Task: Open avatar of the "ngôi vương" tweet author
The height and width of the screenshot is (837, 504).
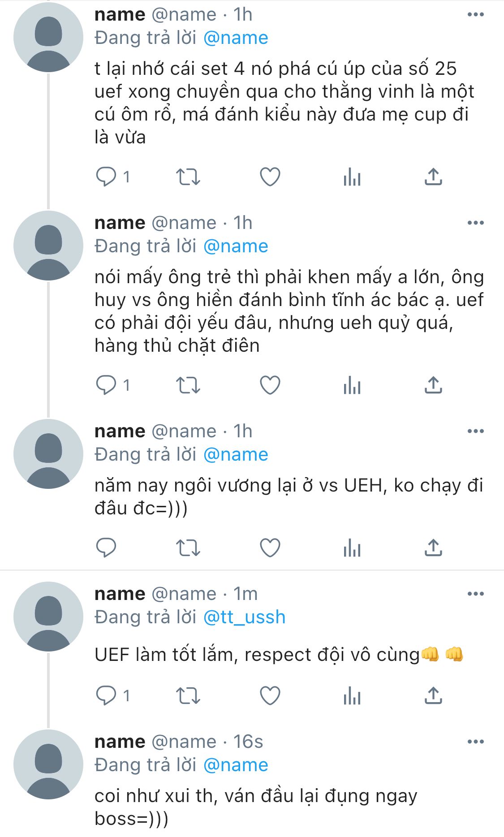Action: (x=48, y=453)
